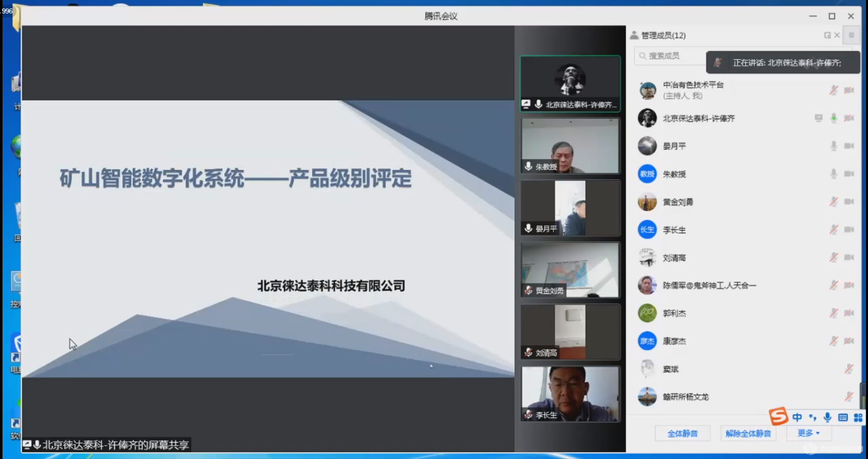Open Sogou toolbox grid icon

coord(858,417)
